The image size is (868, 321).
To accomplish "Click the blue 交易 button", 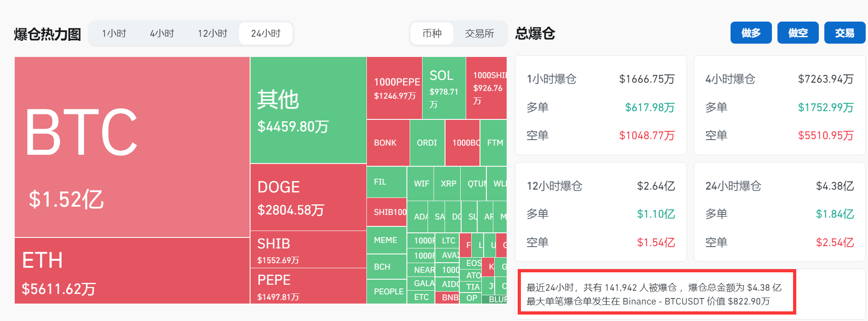I will point(844,33).
